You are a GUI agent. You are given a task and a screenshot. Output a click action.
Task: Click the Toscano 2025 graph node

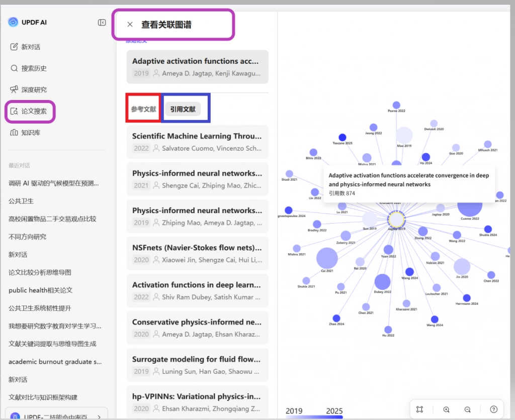coord(342,137)
